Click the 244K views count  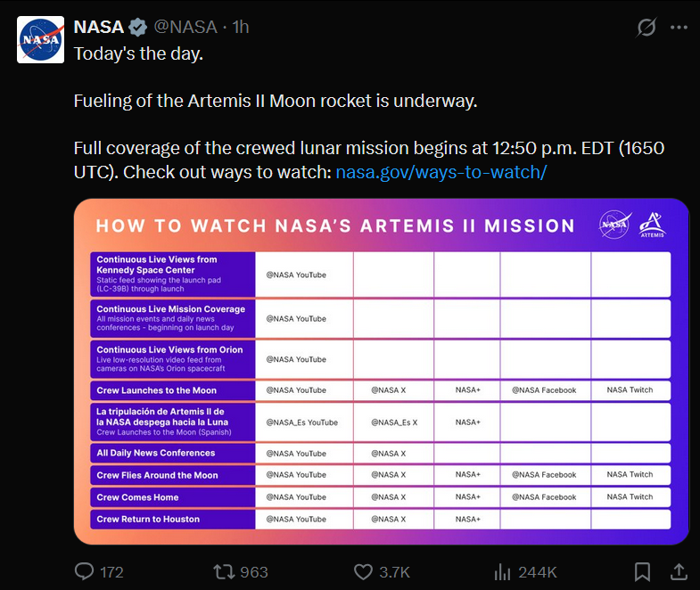538,571
